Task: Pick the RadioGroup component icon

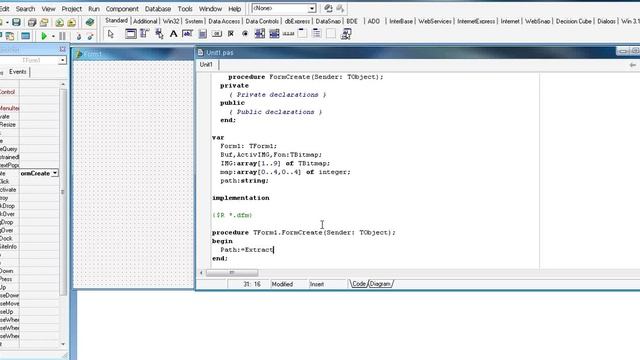Action: [317, 34]
